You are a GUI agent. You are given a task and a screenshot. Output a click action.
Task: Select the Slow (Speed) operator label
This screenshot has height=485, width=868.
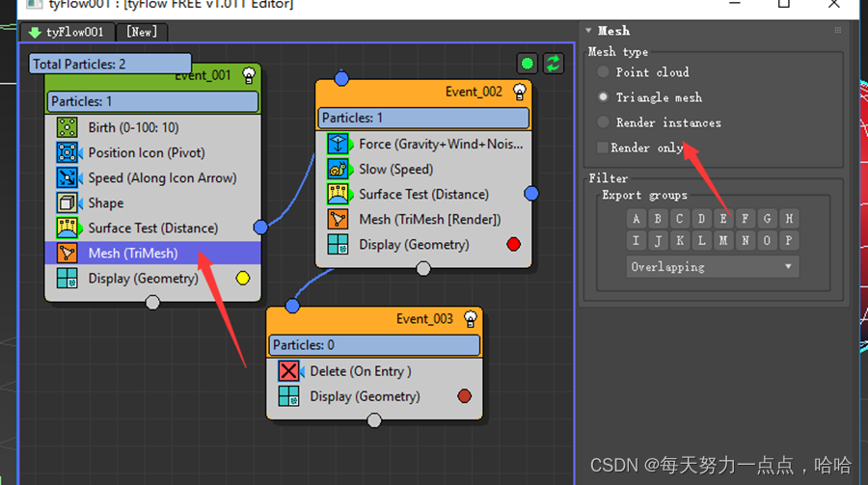click(395, 170)
